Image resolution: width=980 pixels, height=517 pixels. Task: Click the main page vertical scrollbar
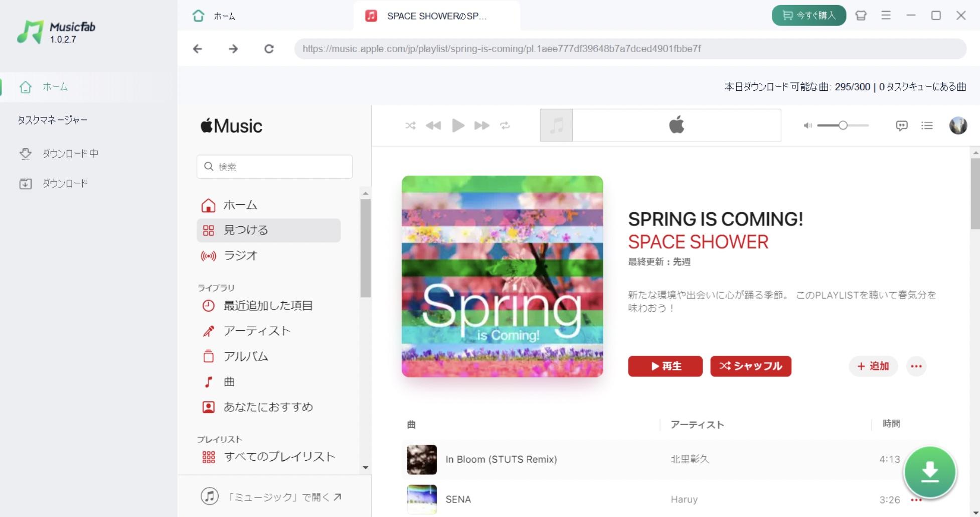point(975,194)
